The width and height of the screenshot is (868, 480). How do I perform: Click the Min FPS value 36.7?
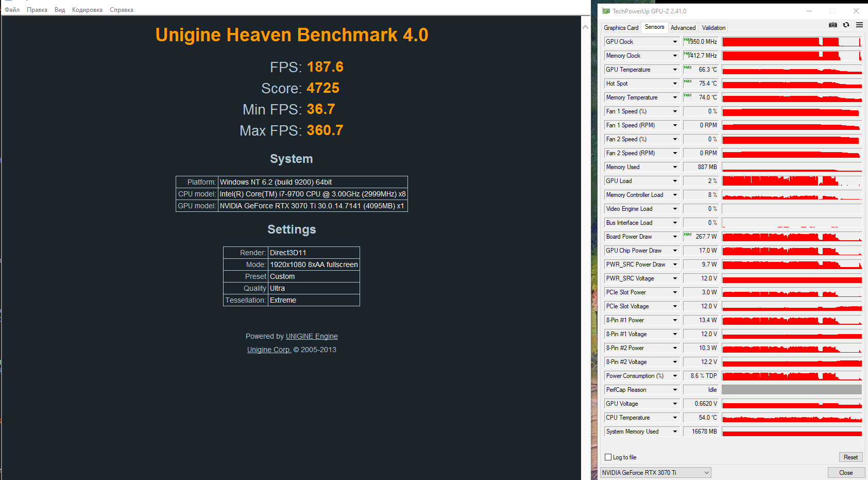(321, 109)
